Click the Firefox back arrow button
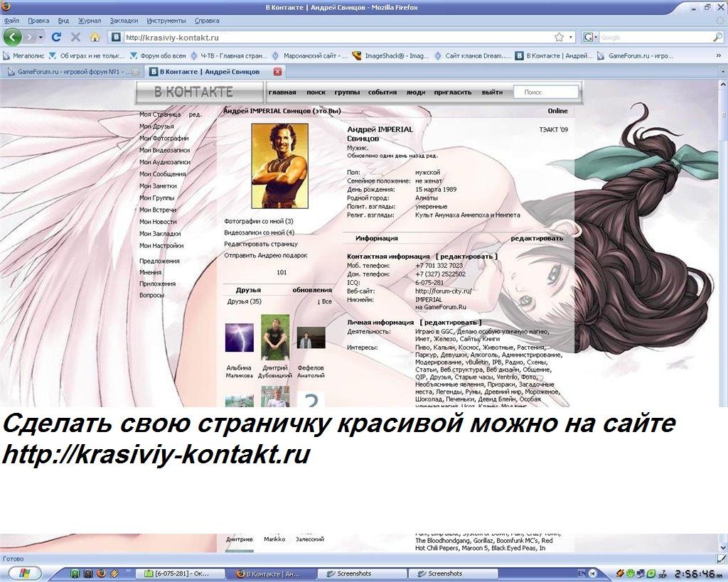This screenshot has height=582, width=728. pos(13,37)
